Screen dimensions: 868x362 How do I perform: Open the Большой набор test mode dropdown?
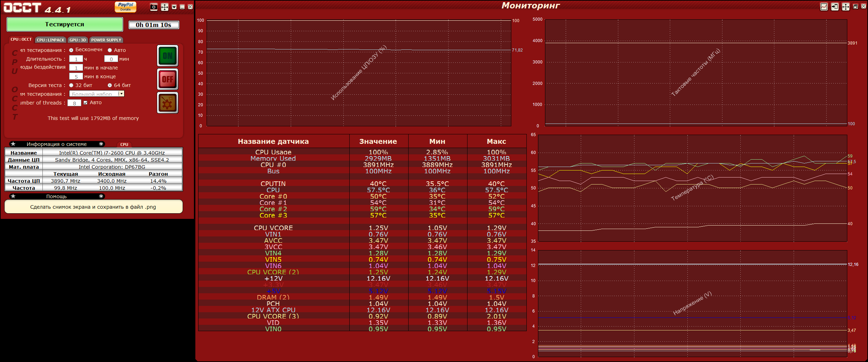pos(97,94)
